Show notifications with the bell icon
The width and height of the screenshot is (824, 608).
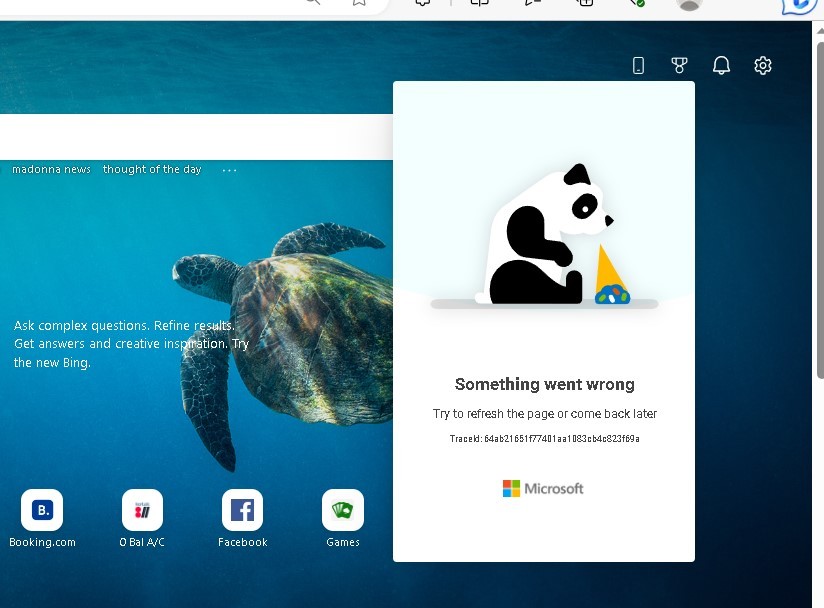coord(721,66)
